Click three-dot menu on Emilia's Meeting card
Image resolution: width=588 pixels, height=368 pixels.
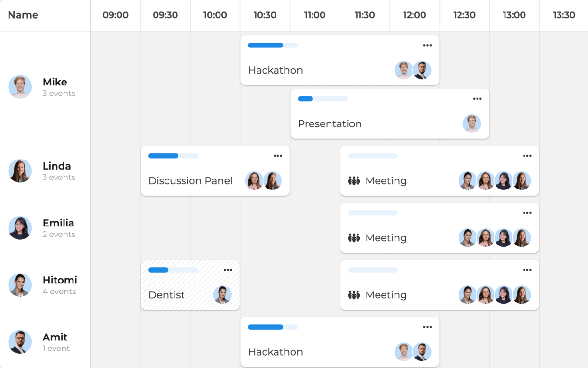(527, 213)
